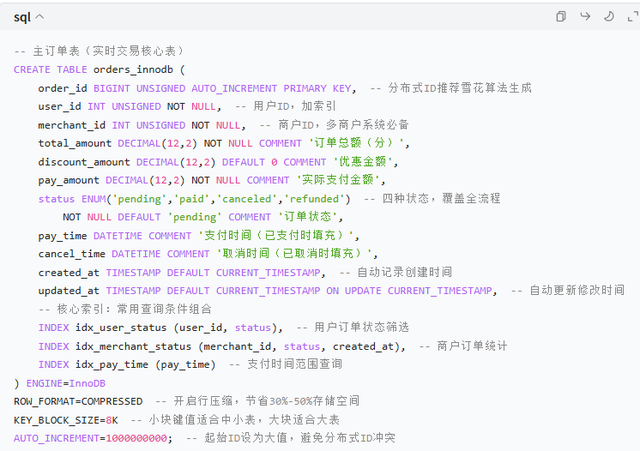
Task: Click the table name 'orders_innodb'
Action: 133,69
